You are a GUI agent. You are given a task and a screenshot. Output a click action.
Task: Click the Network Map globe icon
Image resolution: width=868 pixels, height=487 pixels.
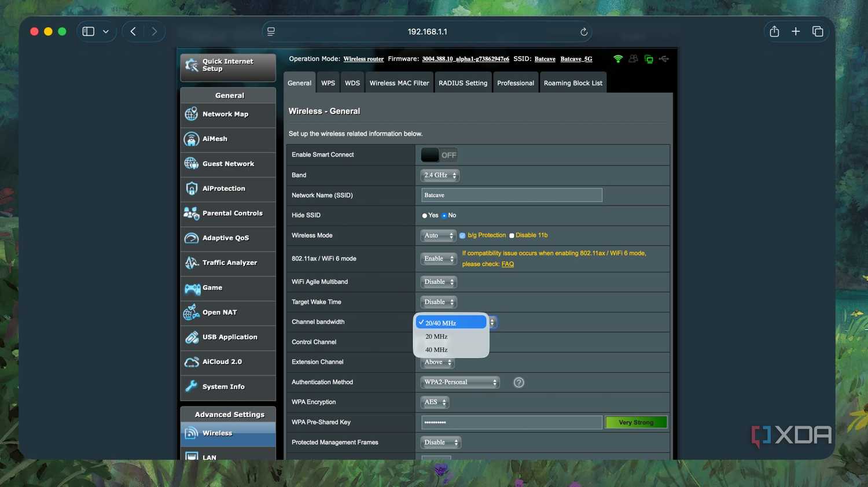(192, 114)
